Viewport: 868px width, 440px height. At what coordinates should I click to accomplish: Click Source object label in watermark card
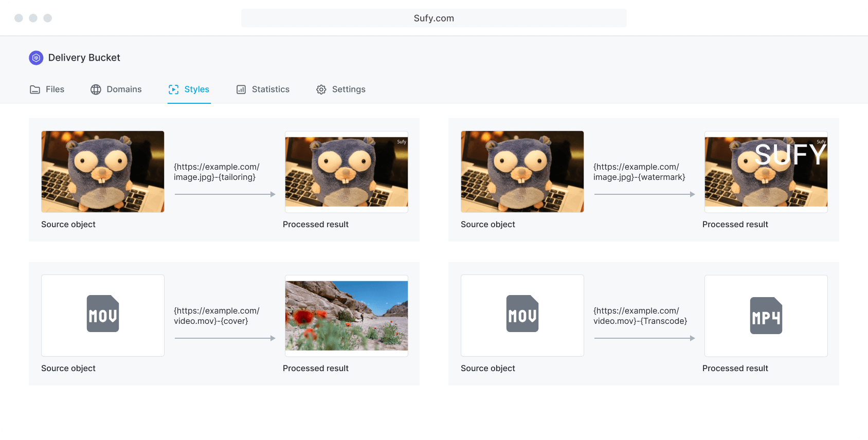[x=488, y=225]
